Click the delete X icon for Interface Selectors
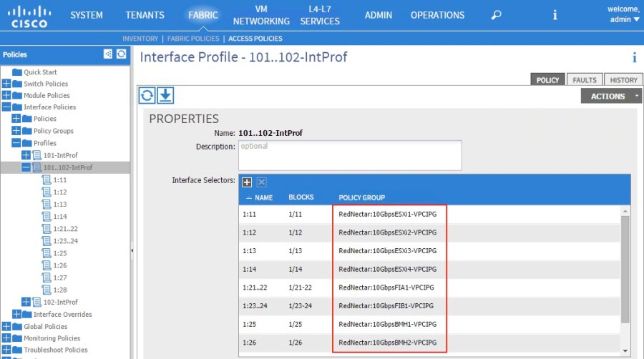 tap(261, 182)
